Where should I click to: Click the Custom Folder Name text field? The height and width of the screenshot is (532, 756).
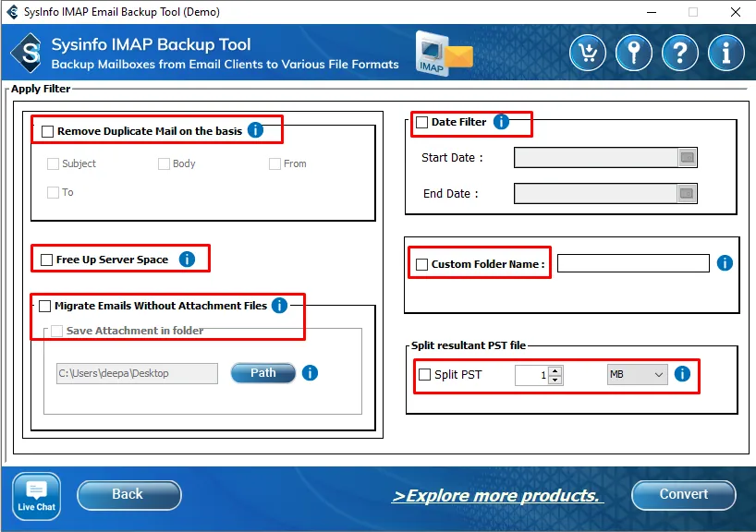633,263
